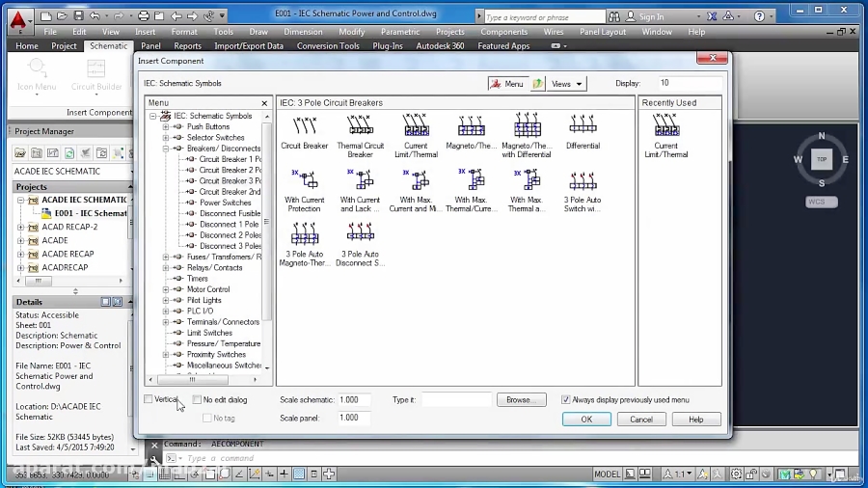Click the Icon Menu ribbon tool
The width and height of the screenshot is (868, 488).
pos(37,74)
